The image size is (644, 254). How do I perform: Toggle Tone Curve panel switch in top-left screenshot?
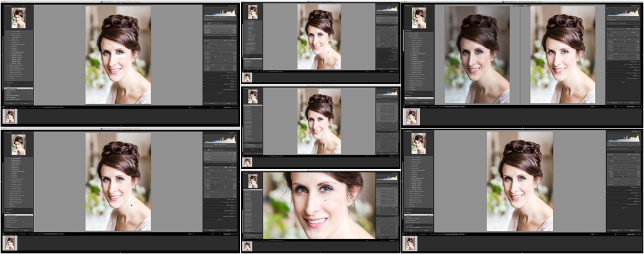(204, 73)
